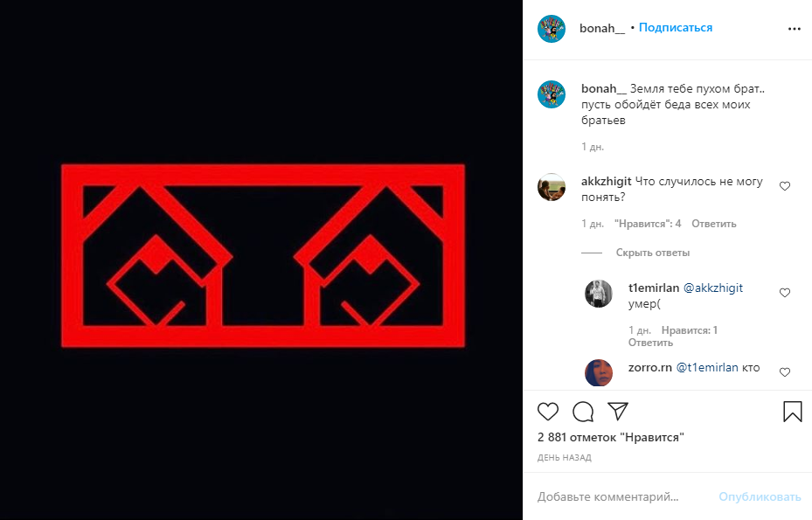Open bonah__ profile picture in header
The image size is (812, 520).
(552, 29)
